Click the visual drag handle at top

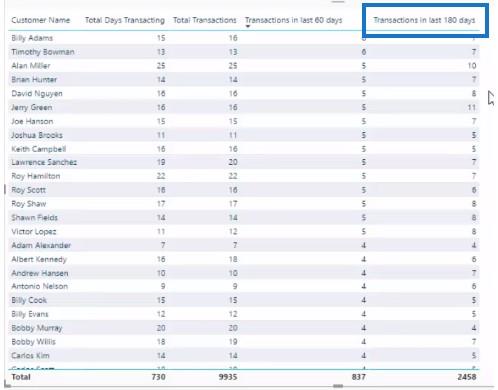338,2
